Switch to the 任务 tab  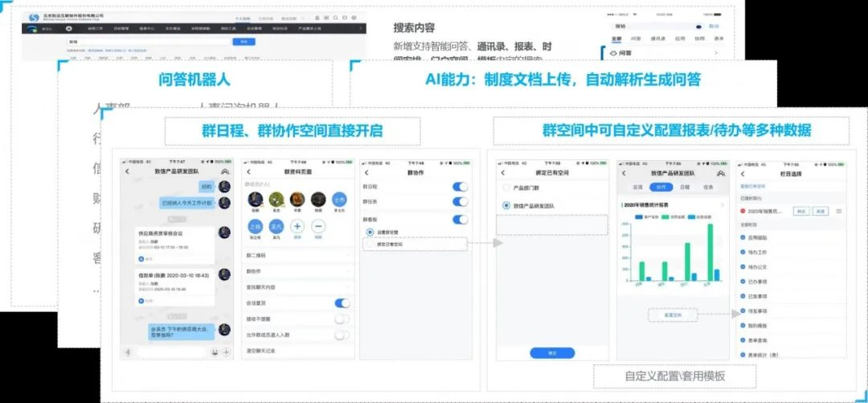click(x=707, y=187)
